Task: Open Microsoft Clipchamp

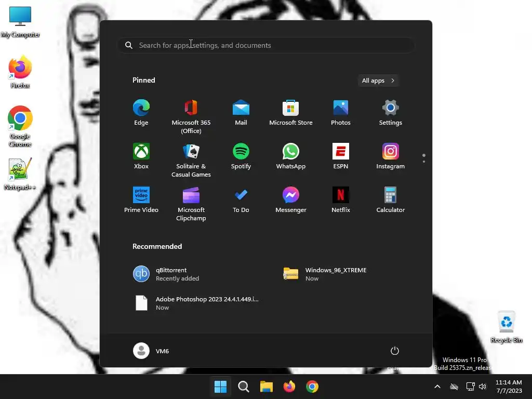Action: [191, 204]
